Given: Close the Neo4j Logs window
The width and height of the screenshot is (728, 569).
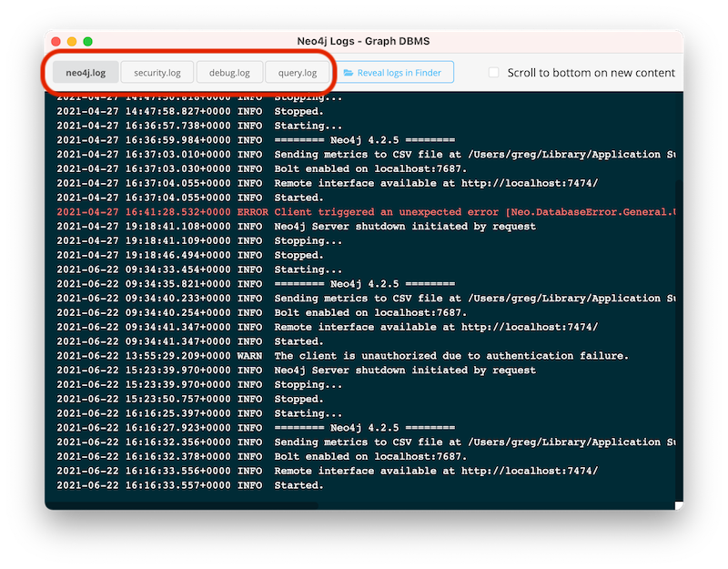Looking at the screenshot, I should [x=56, y=41].
